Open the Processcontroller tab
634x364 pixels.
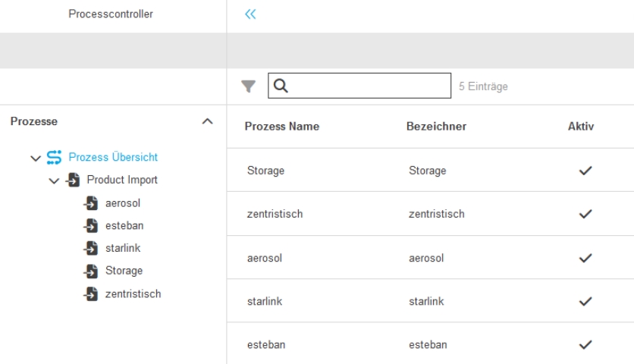(110, 14)
